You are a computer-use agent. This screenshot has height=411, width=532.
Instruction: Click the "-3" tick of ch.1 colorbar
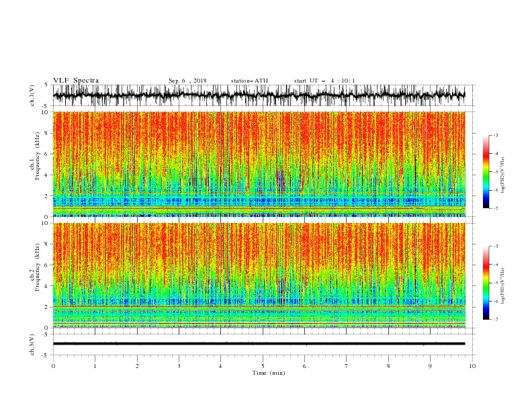[x=496, y=136]
